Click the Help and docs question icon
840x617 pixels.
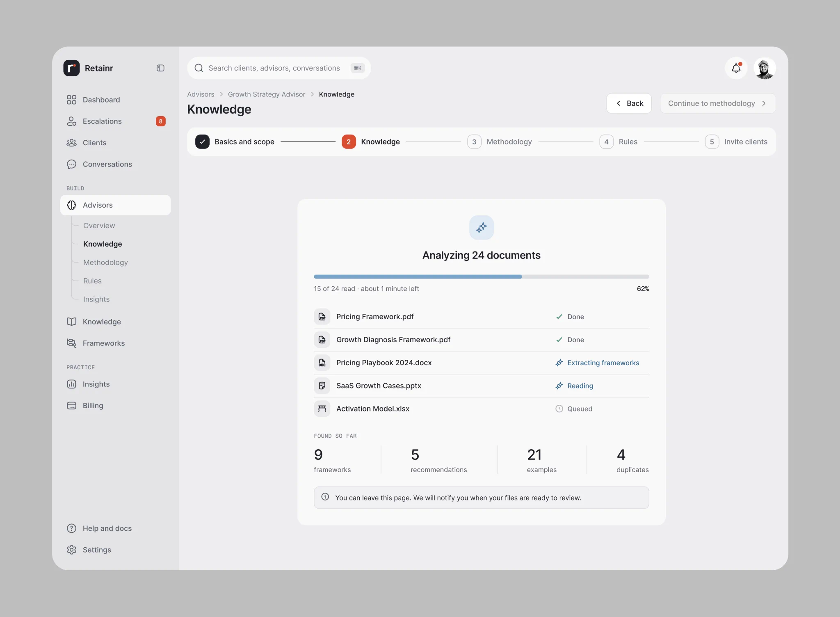pos(71,528)
